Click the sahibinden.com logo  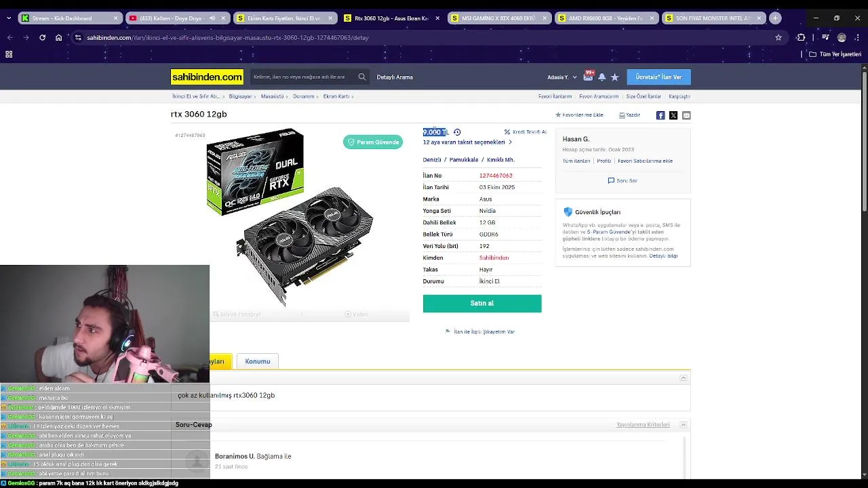coord(207,77)
